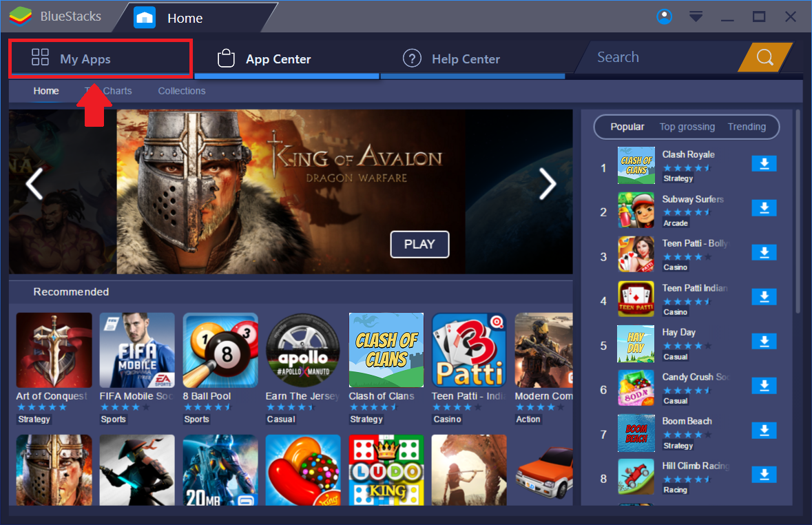Open the Subway Surfers list icon

point(636,210)
